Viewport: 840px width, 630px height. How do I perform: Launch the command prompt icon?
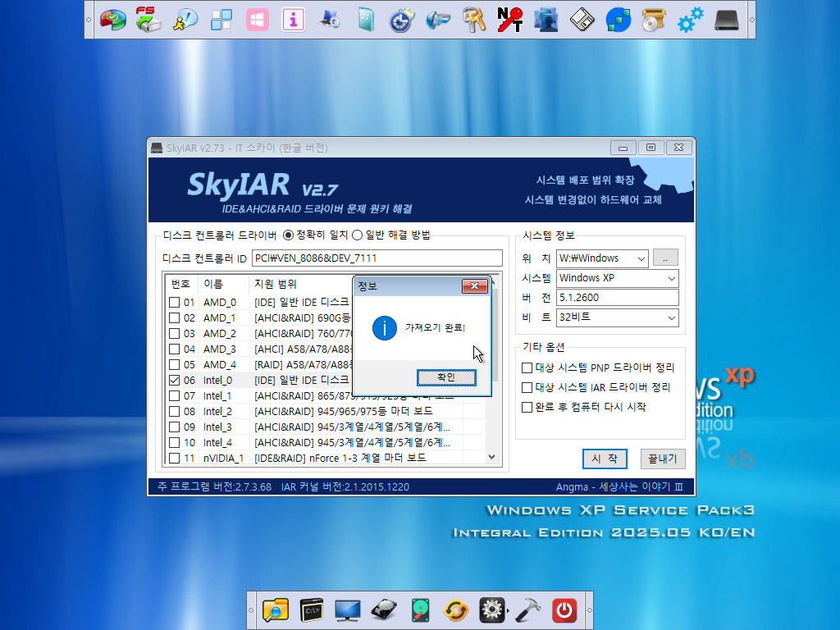(311, 610)
